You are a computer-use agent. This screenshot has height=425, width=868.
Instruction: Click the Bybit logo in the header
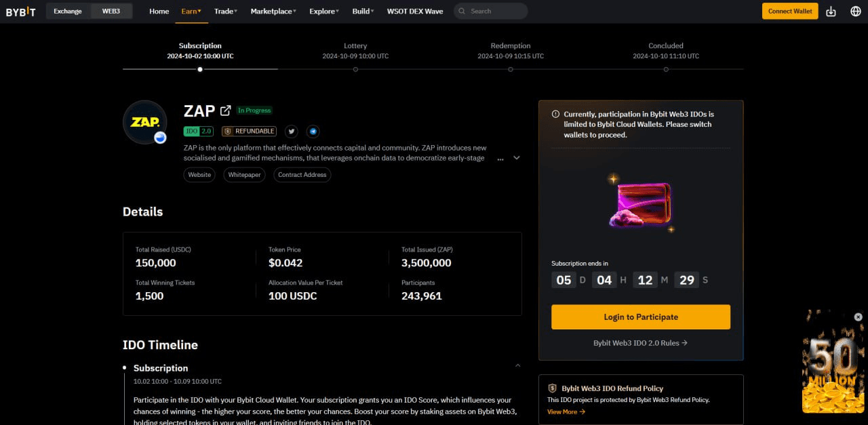20,12
